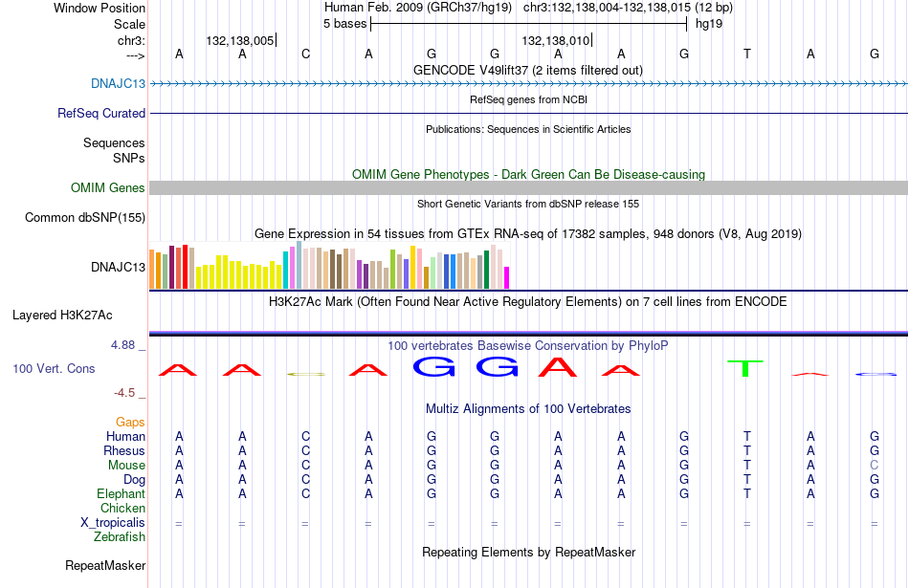The width and height of the screenshot is (909, 588).
Task: Select the X_tropicalis species label
Action: 113,523
